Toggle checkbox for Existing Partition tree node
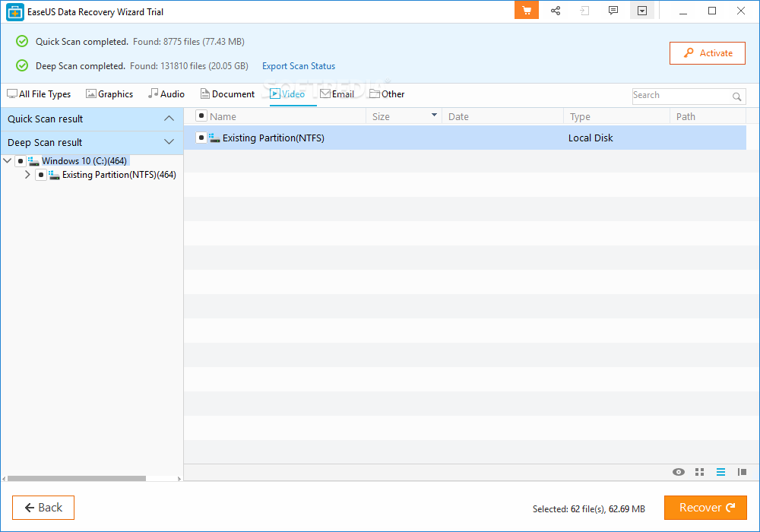The width and height of the screenshot is (760, 532). (41, 175)
